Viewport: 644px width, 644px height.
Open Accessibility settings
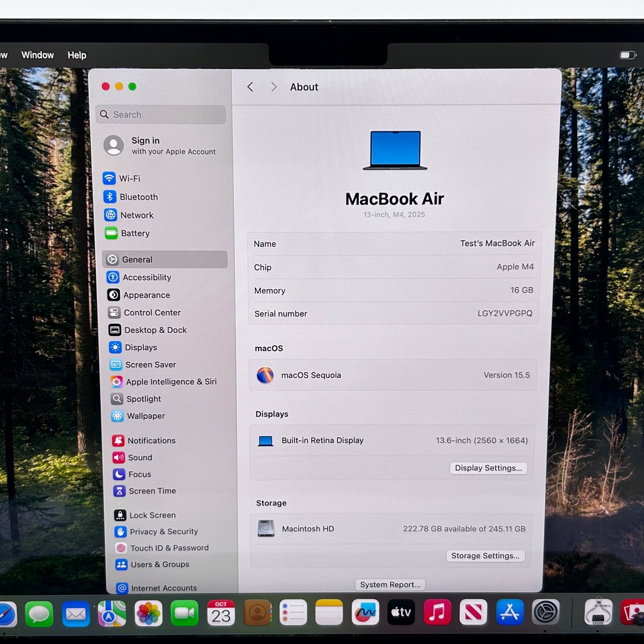(146, 277)
